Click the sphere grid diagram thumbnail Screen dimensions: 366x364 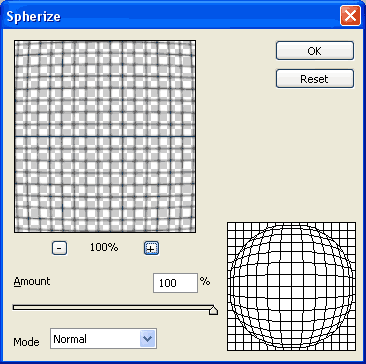click(291, 287)
